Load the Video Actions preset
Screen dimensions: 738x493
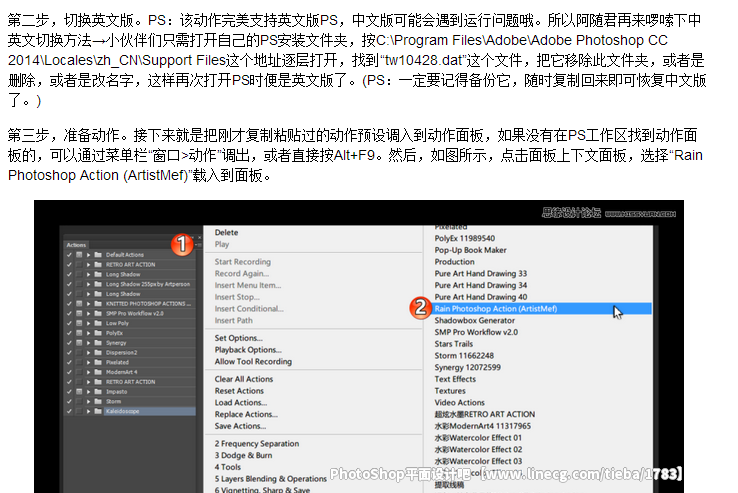point(459,403)
